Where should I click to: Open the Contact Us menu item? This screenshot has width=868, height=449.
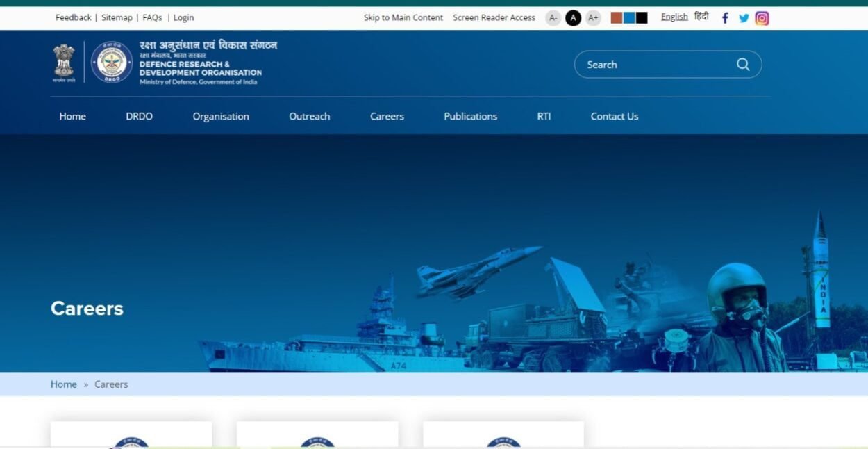point(615,116)
